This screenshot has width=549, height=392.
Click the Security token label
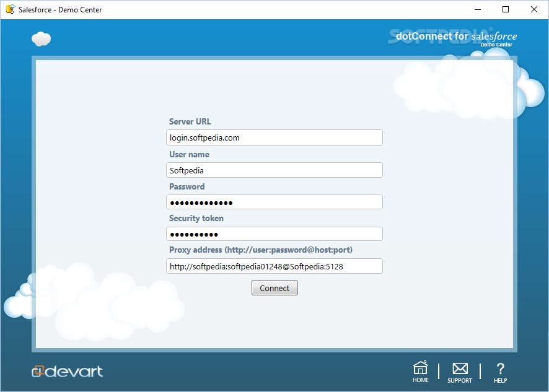pyautogui.click(x=196, y=218)
